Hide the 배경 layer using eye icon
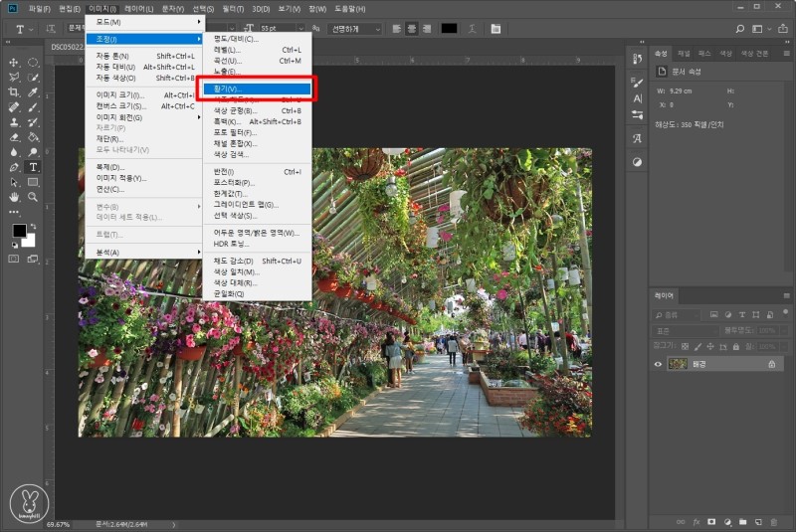 [x=658, y=365]
